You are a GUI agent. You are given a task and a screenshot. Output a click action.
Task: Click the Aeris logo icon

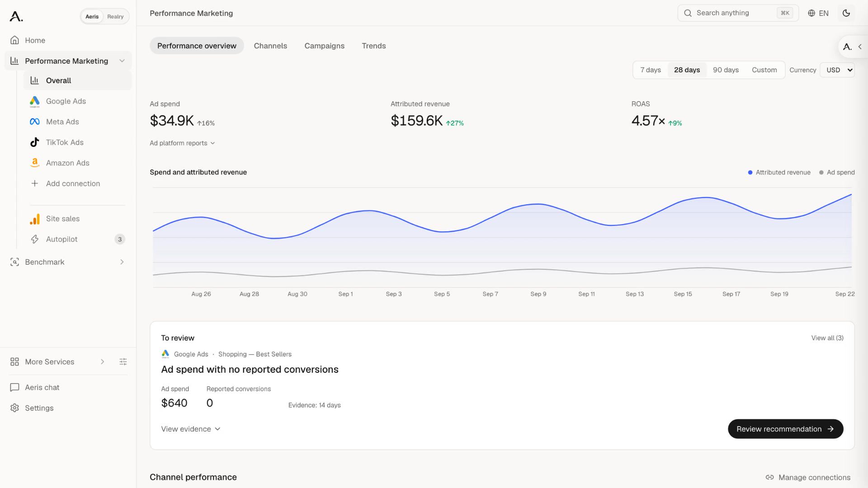click(16, 16)
